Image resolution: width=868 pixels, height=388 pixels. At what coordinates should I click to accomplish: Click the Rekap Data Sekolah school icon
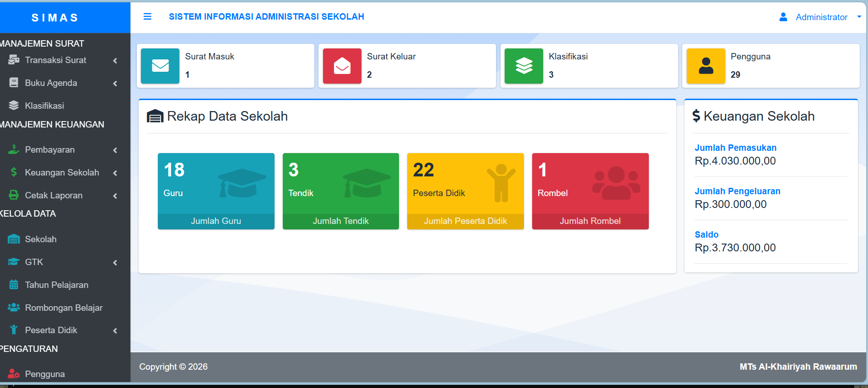[x=155, y=116]
